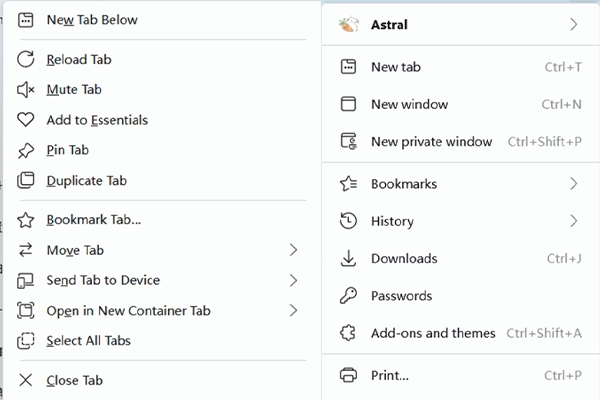Click the key icon for Passwords
This screenshot has height=400, width=600.
[348, 296]
